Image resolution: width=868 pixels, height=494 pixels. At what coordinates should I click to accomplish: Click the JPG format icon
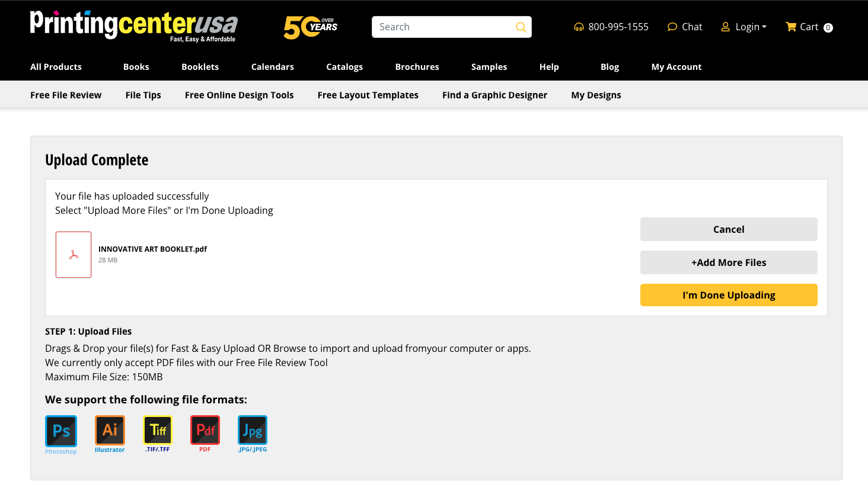[253, 430]
